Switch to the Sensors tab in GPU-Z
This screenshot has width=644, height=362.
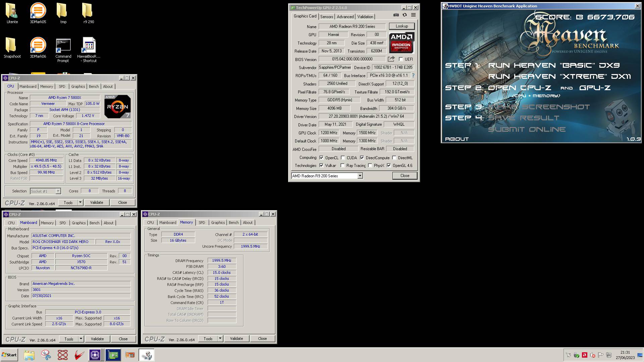click(327, 17)
